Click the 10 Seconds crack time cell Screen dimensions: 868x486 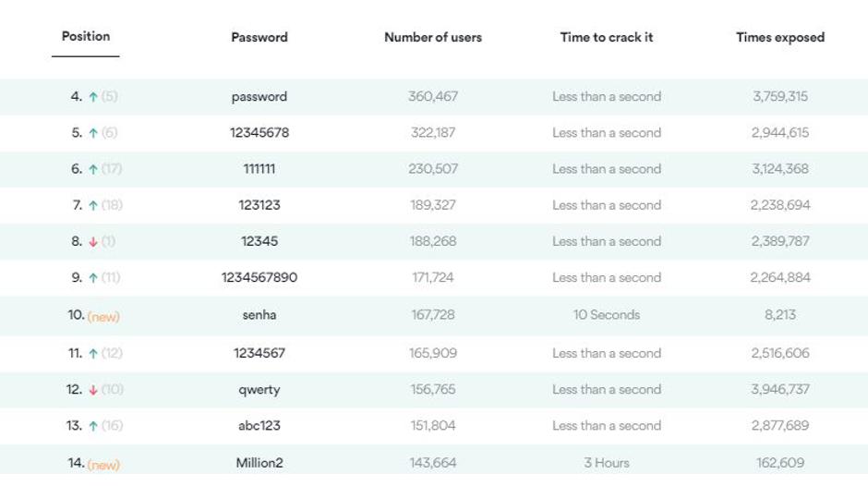click(x=607, y=315)
